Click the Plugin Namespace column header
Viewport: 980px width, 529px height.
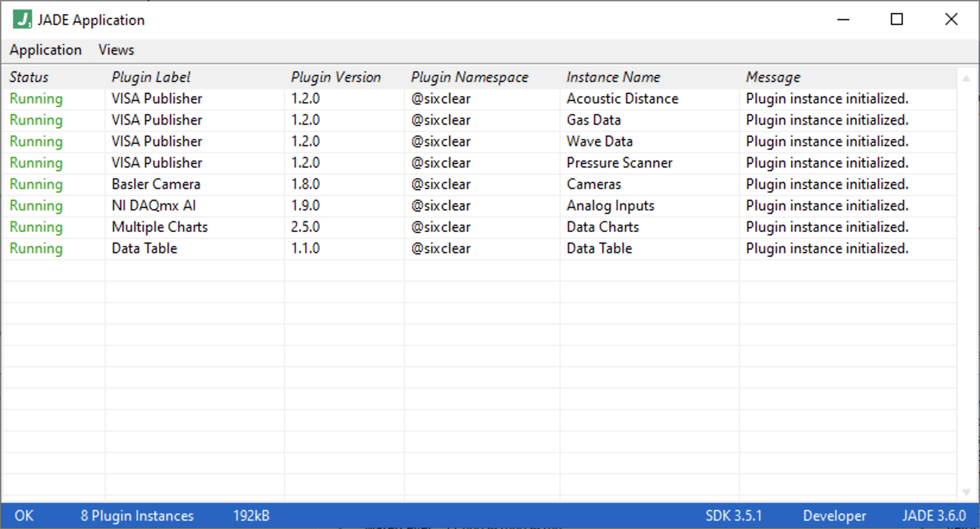(470, 77)
